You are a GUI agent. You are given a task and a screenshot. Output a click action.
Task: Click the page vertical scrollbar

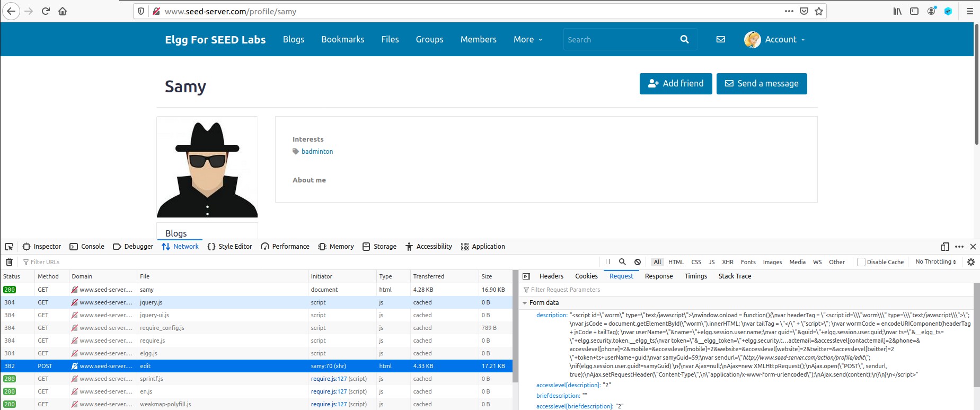coord(976,83)
